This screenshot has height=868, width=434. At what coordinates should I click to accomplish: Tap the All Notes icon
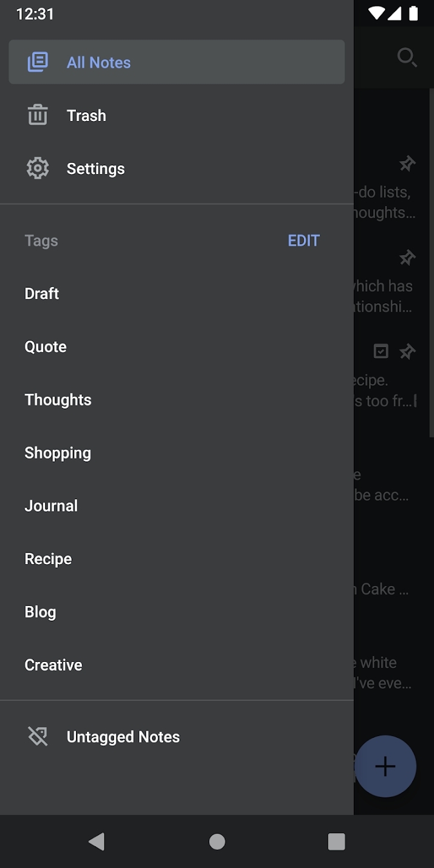[x=37, y=62]
